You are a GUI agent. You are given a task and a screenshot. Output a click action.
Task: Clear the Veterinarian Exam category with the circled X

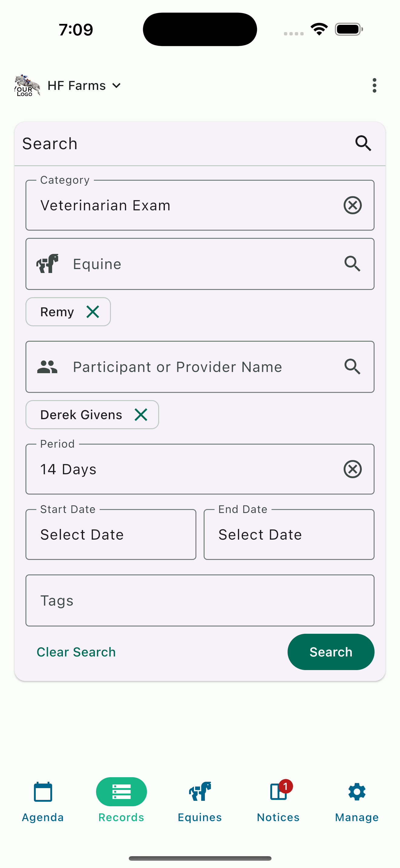tap(352, 205)
